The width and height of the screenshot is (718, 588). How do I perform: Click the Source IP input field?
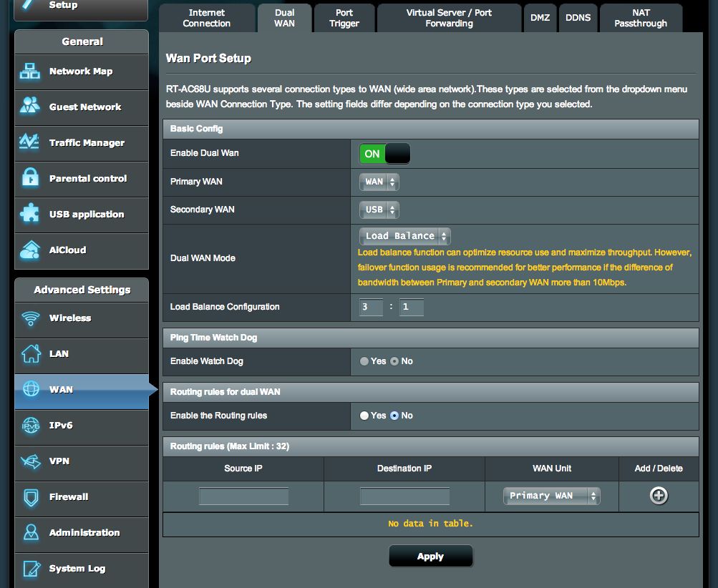click(243, 496)
